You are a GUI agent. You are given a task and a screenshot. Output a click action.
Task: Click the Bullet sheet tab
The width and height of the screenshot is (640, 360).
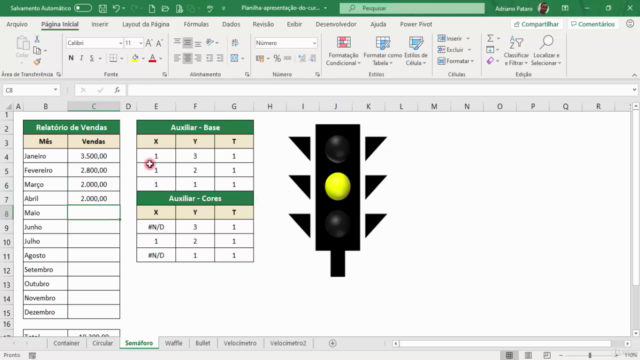tap(203, 343)
